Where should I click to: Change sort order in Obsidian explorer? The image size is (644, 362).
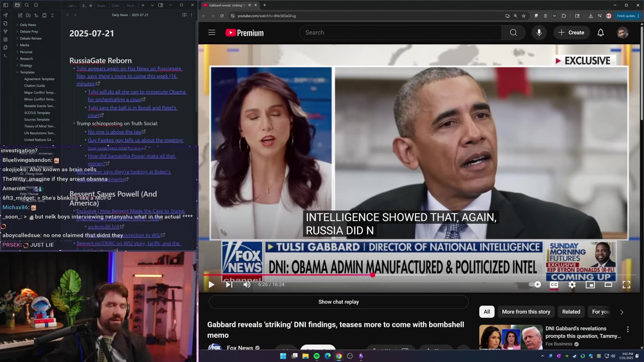click(36, 16)
